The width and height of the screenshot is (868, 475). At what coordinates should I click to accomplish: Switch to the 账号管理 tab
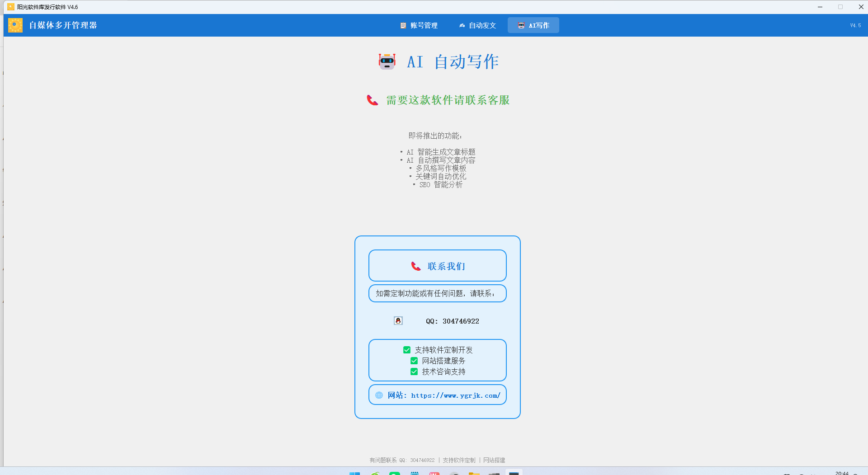[419, 25]
